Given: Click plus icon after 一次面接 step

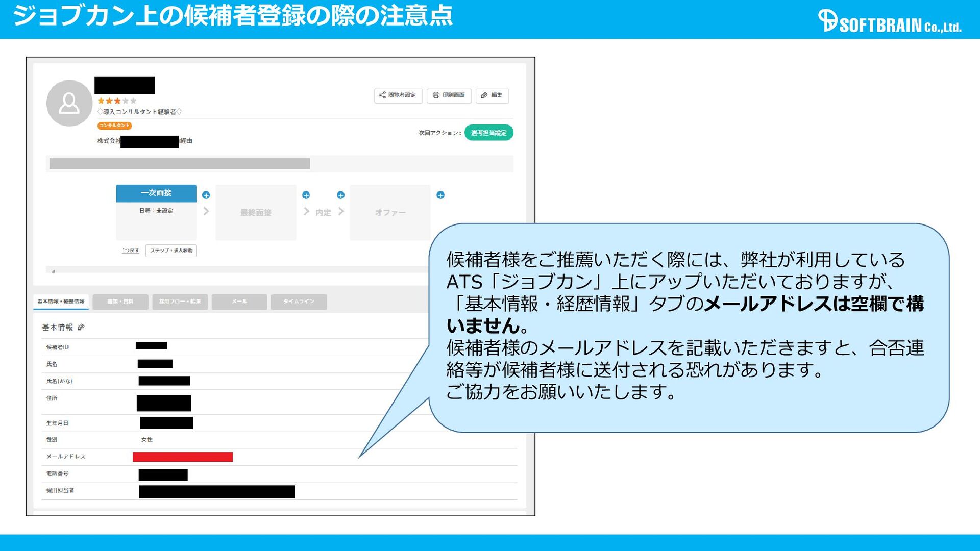Looking at the screenshot, I should [206, 195].
